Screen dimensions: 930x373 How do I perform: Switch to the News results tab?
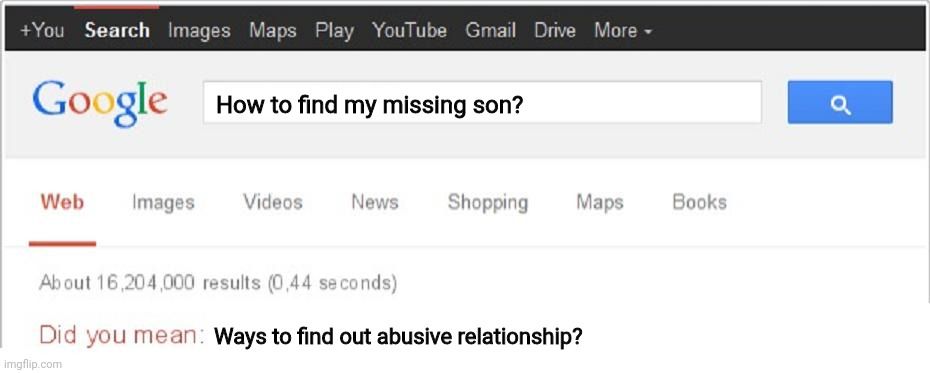[375, 202]
